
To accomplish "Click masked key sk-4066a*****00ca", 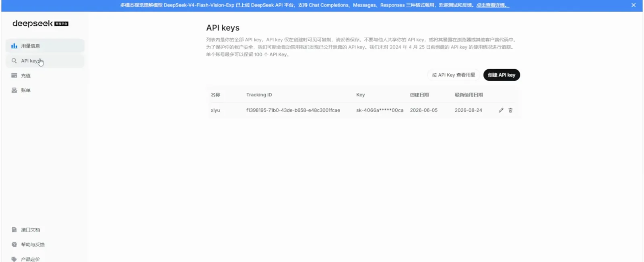I will [x=380, y=110].
